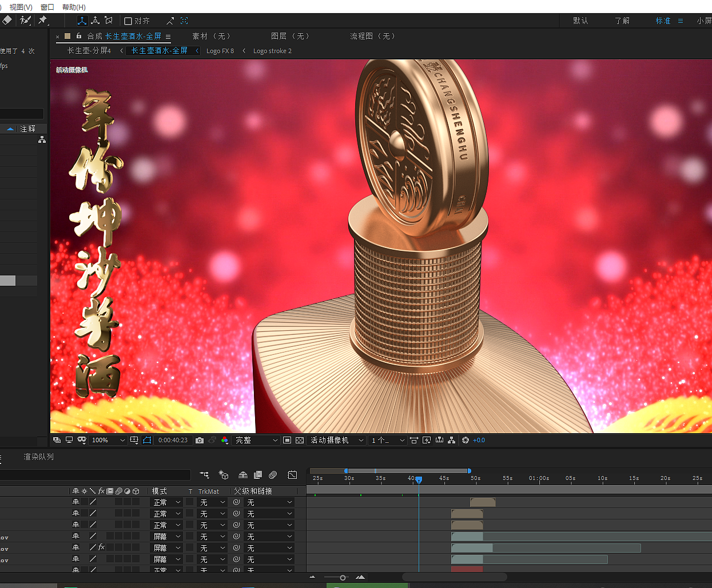
Task: Adjust the timeline zoom slider
Action: coord(343,578)
